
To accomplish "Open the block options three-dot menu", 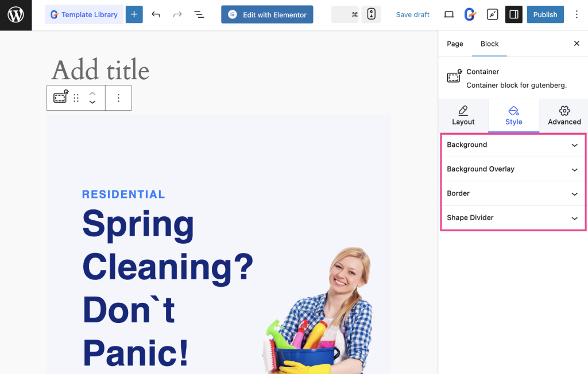I will [118, 98].
